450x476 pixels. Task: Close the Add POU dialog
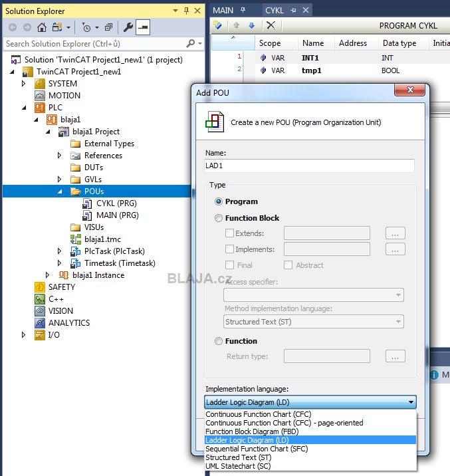coord(409,90)
